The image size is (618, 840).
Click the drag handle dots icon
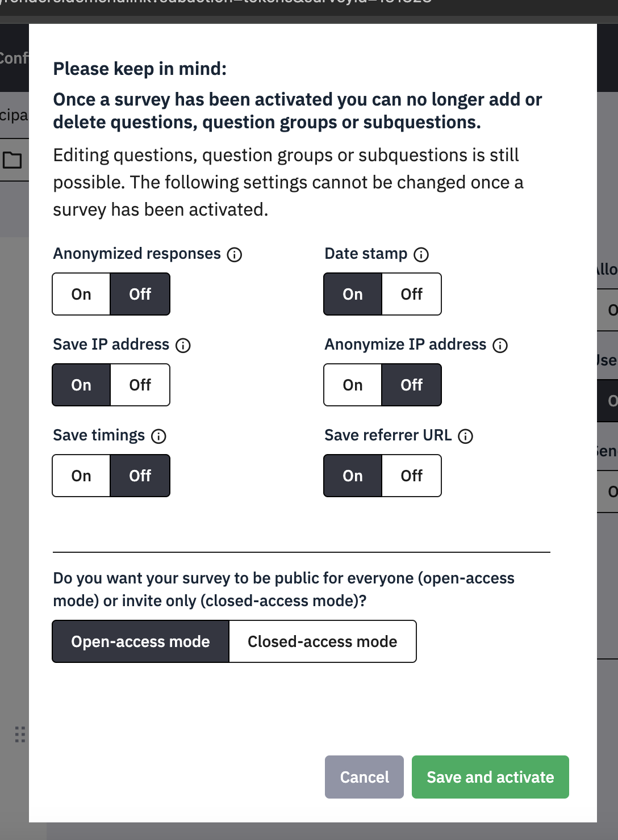[x=20, y=734]
